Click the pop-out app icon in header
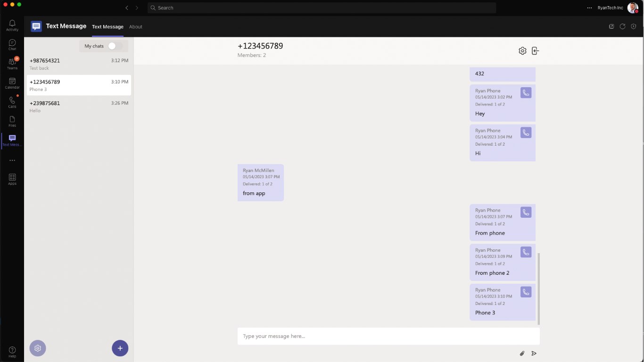Viewport: 644px width, 362px height. point(611,26)
